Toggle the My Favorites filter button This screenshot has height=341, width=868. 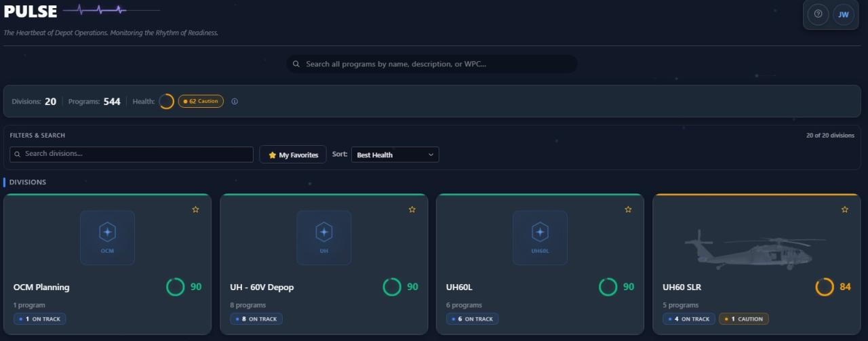point(293,155)
